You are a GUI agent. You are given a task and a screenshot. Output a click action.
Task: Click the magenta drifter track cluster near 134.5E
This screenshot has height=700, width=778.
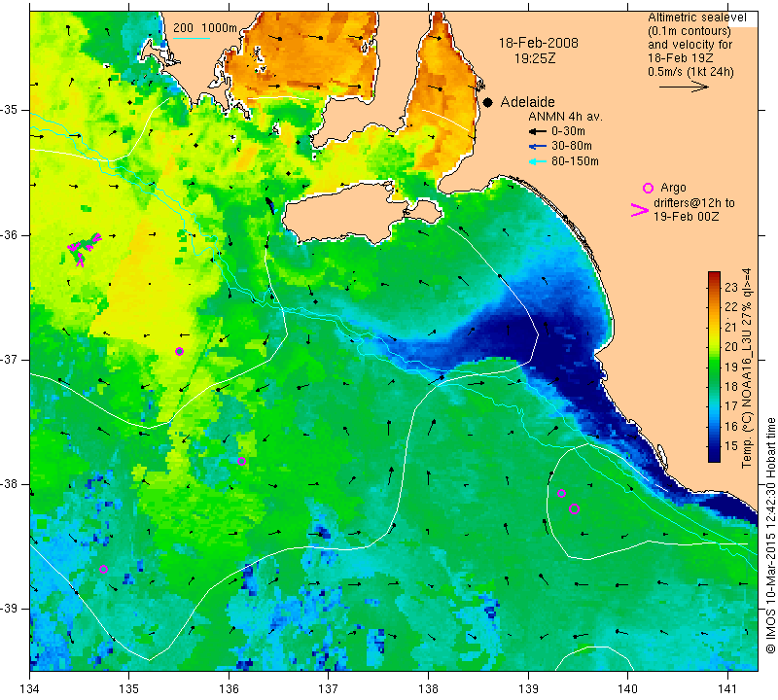[x=84, y=248]
